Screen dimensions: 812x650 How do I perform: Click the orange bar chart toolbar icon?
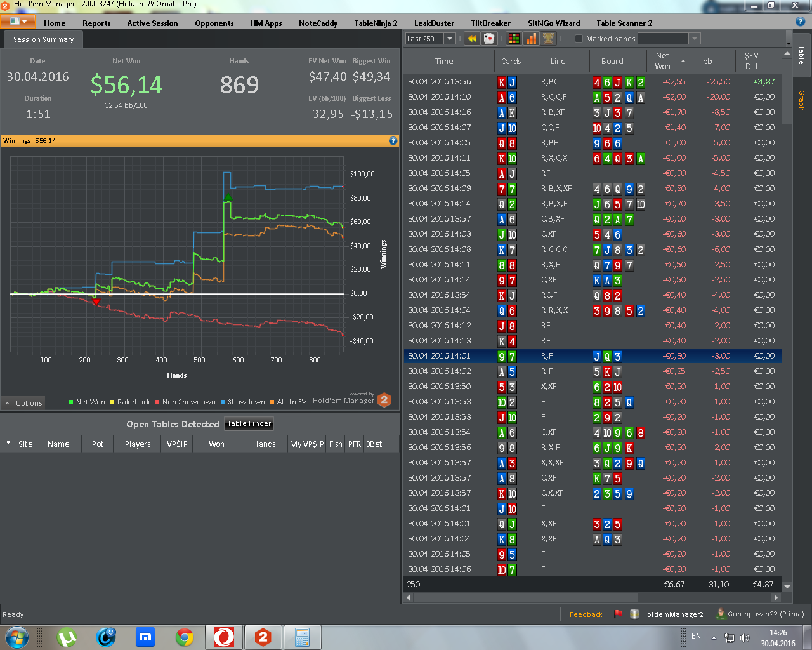pyautogui.click(x=531, y=39)
